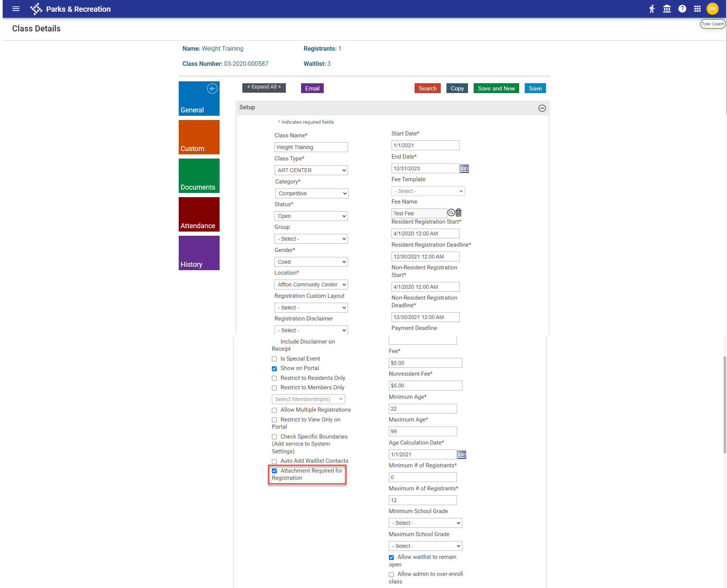Image resolution: width=727 pixels, height=588 pixels.
Task: Click into the Minimum Age field
Action: coord(423,409)
